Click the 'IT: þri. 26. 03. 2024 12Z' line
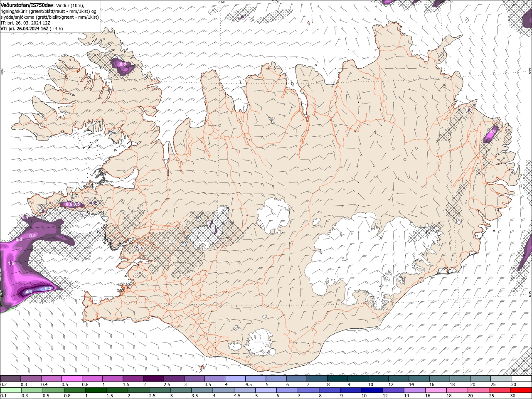This screenshot has width=532, height=399. [25, 23]
